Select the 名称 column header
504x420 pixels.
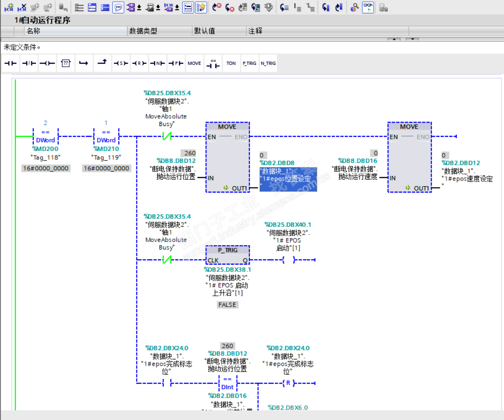33,31
